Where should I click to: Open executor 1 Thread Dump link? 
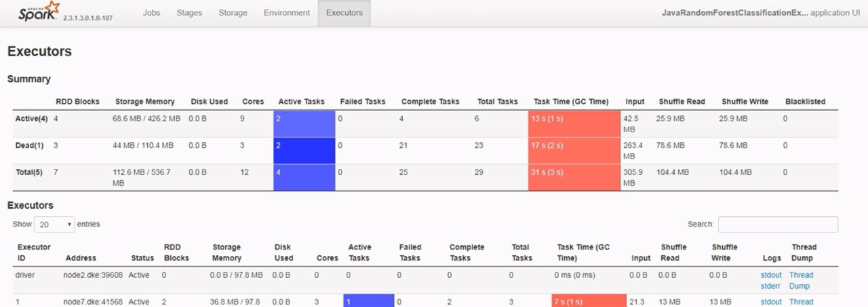[801, 302]
